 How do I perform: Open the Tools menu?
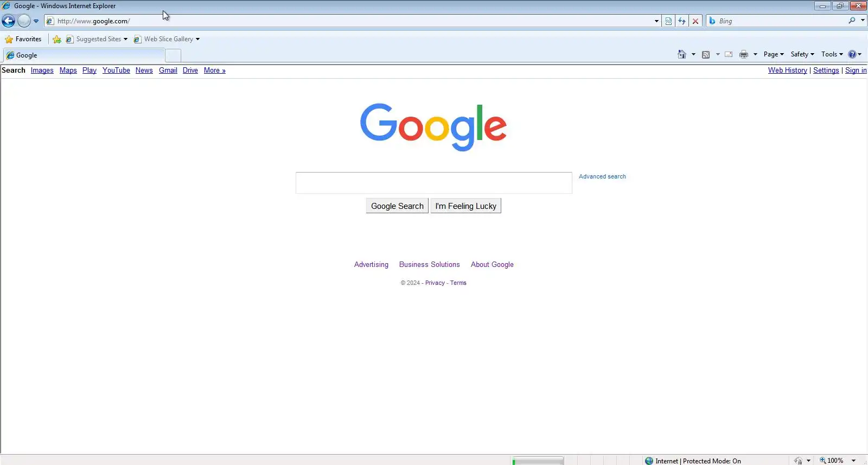[x=832, y=54]
